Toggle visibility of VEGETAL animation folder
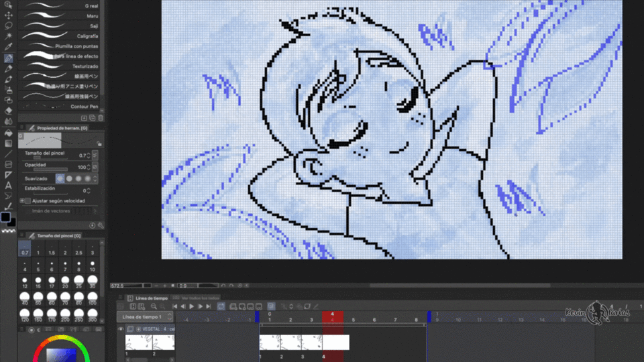 [121, 329]
